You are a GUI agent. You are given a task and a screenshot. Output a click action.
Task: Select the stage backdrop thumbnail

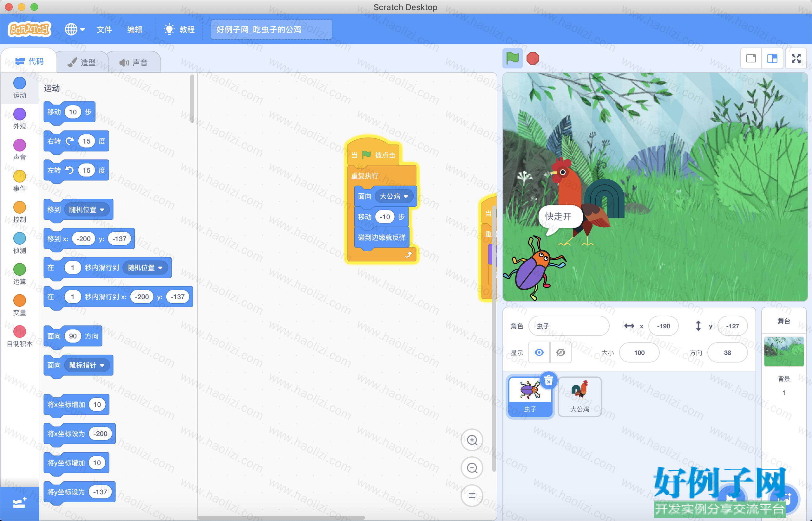coord(784,351)
